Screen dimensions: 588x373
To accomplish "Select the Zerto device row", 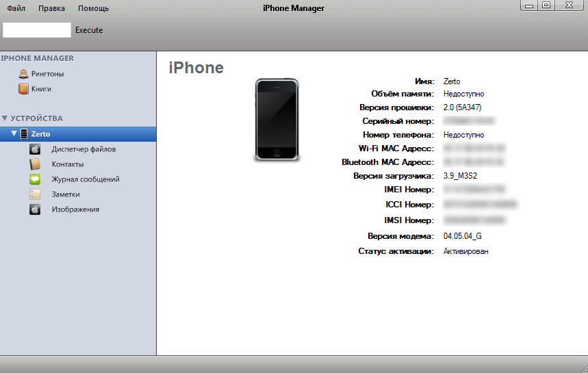I will point(78,134).
